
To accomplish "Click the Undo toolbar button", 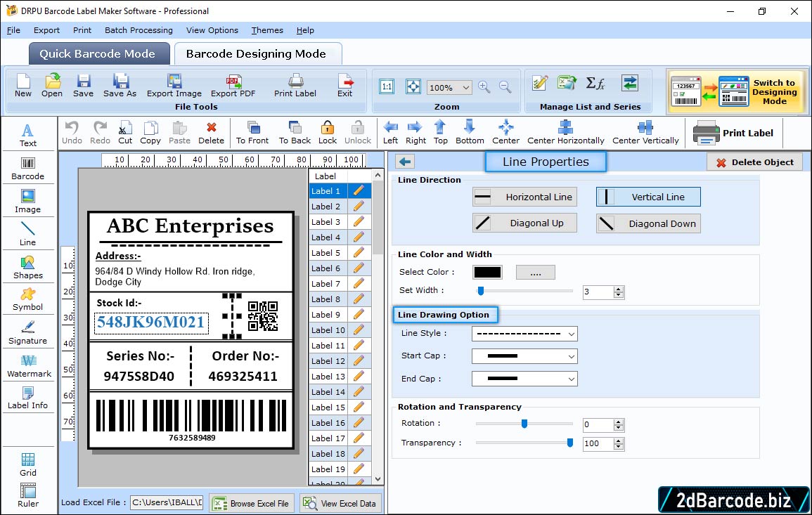I will [x=72, y=133].
